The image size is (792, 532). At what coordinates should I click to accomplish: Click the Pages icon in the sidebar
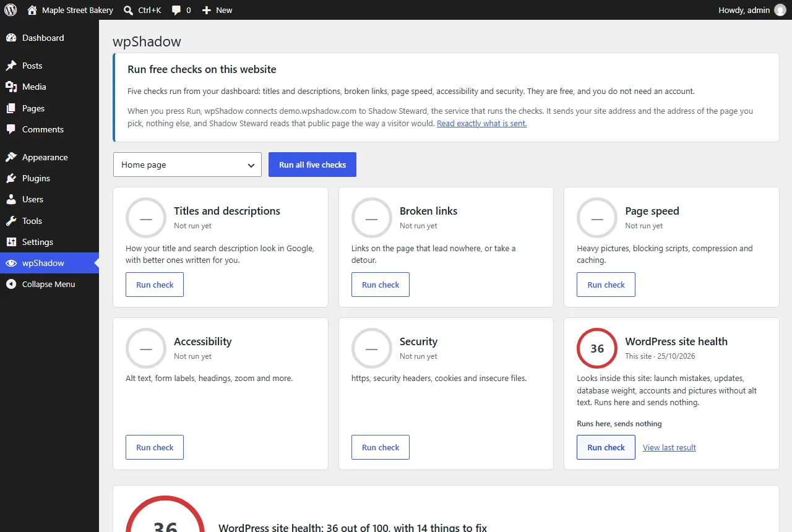11,108
